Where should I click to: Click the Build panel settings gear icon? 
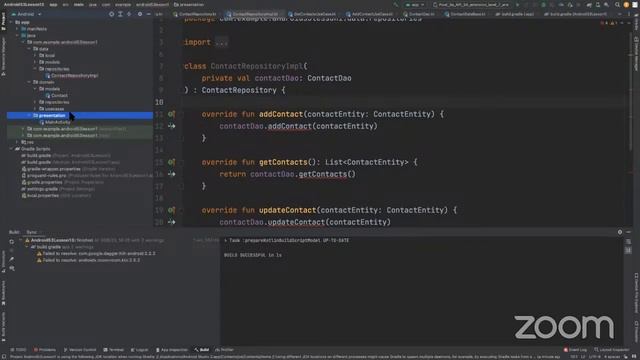[620, 232]
